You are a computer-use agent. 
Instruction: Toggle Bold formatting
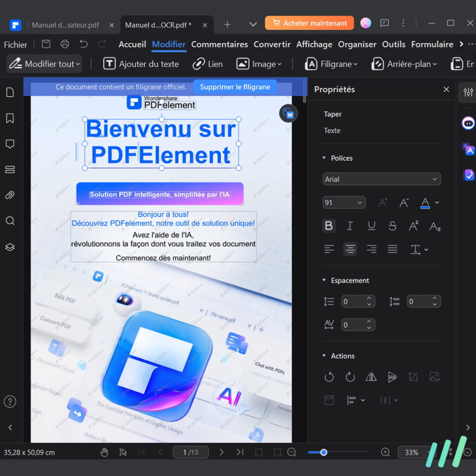[329, 226]
